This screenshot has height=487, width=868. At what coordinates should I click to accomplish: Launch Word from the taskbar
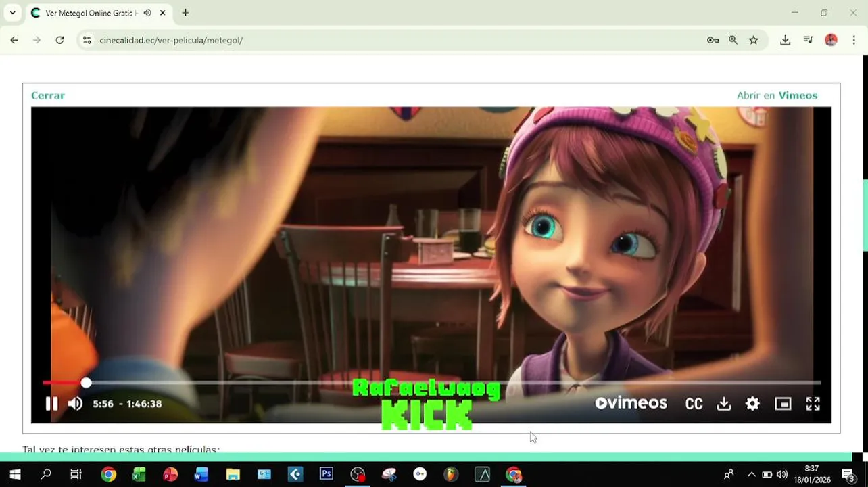point(201,474)
